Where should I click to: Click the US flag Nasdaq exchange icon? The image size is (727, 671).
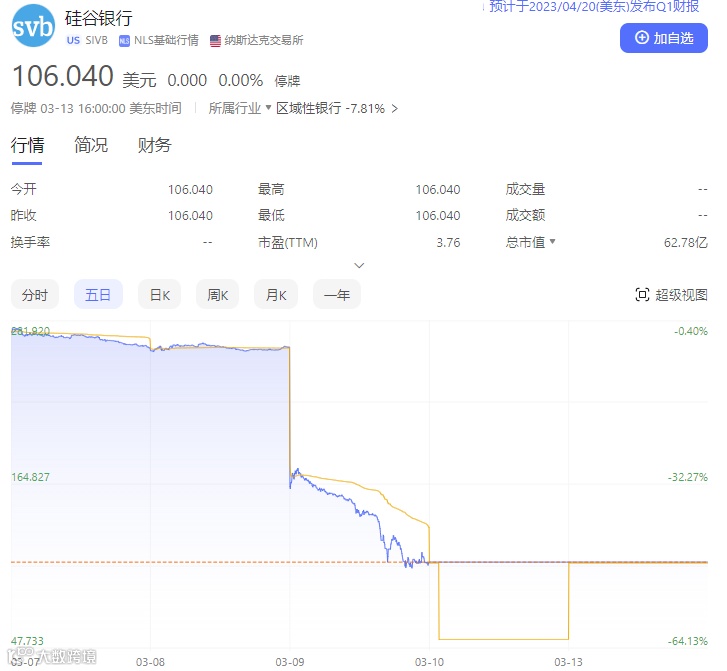click(215, 41)
